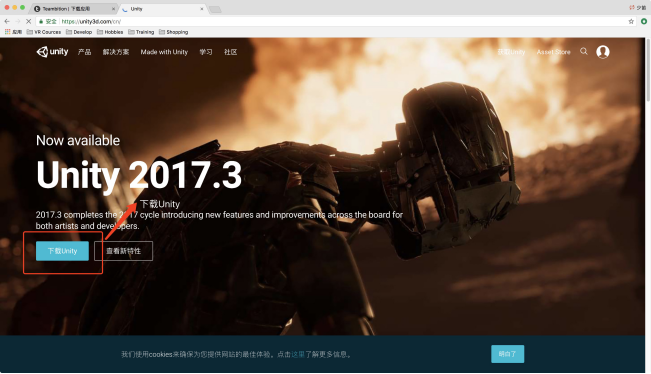Bookmark this page with star icon

(x=631, y=21)
